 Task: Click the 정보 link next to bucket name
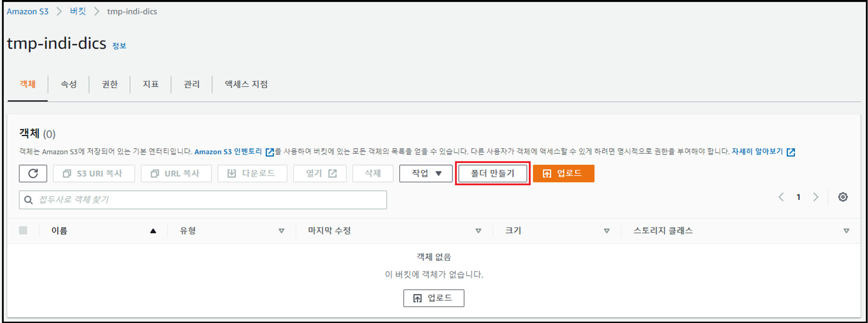tap(119, 46)
